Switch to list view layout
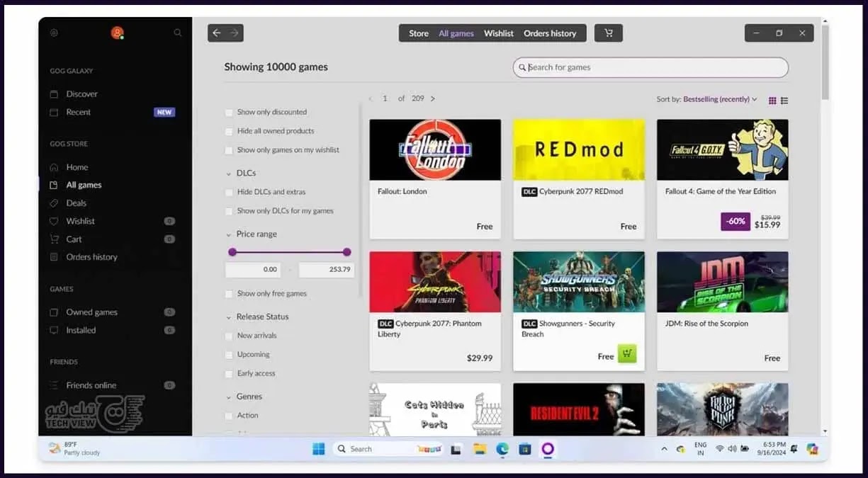The image size is (868, 478). [x=784, y=101]
